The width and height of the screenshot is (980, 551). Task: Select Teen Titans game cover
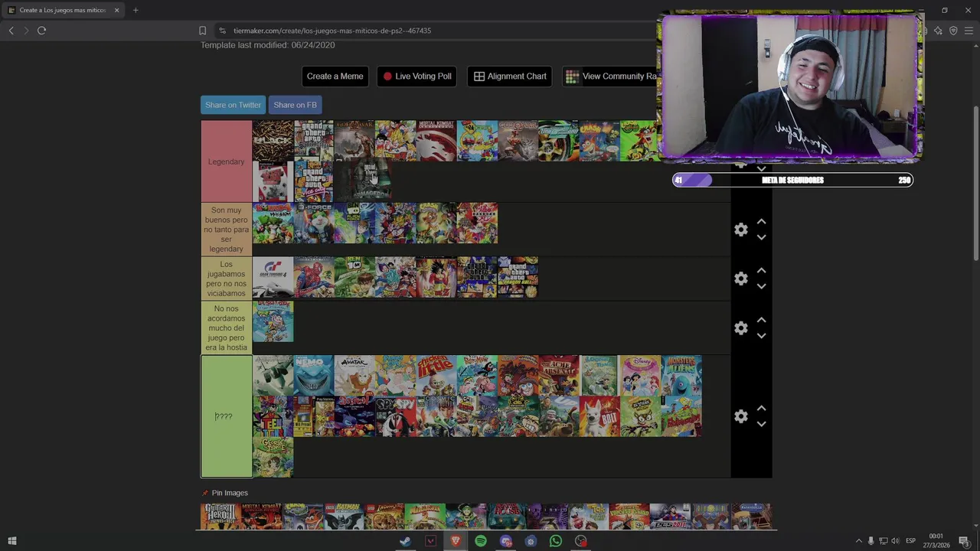pos(273,416)
